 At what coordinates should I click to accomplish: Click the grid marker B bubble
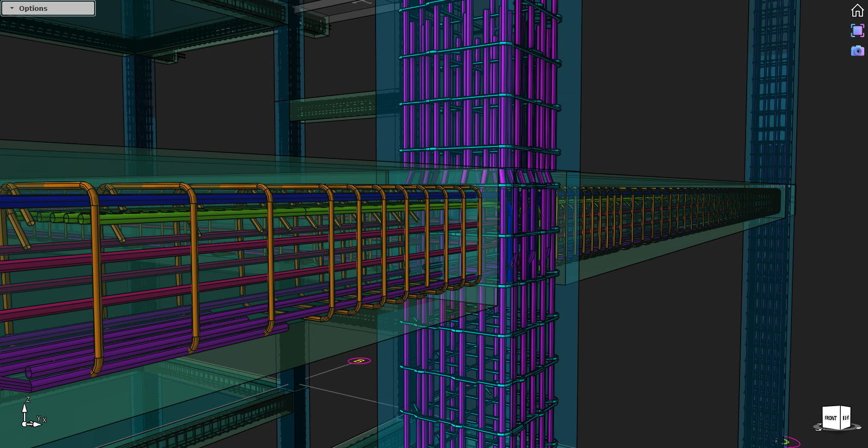click(x=359, y=361)
